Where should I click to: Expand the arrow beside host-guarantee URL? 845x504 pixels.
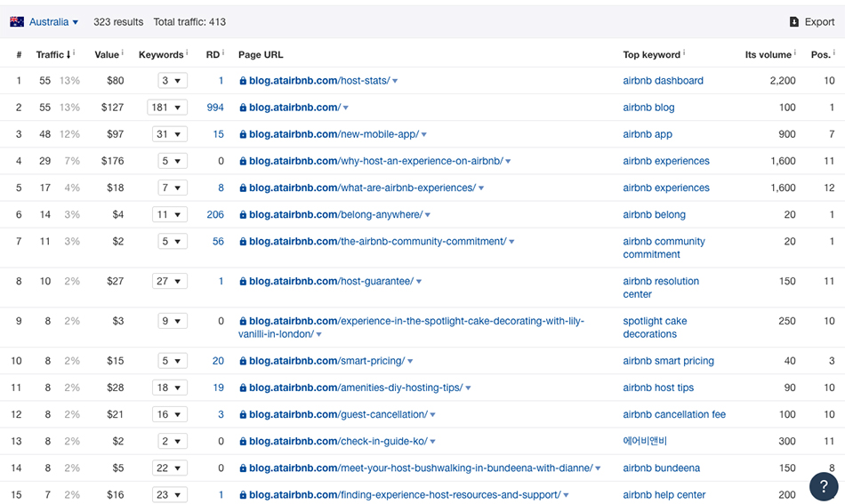pyautogui.click(x=419, y=282)
